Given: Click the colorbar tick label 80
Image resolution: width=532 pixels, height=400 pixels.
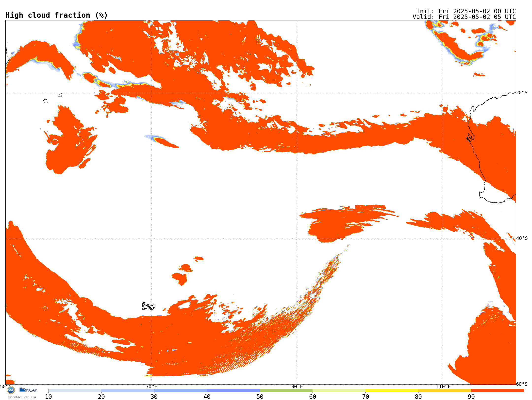Looking at the screenshot, I should [418, 397].
